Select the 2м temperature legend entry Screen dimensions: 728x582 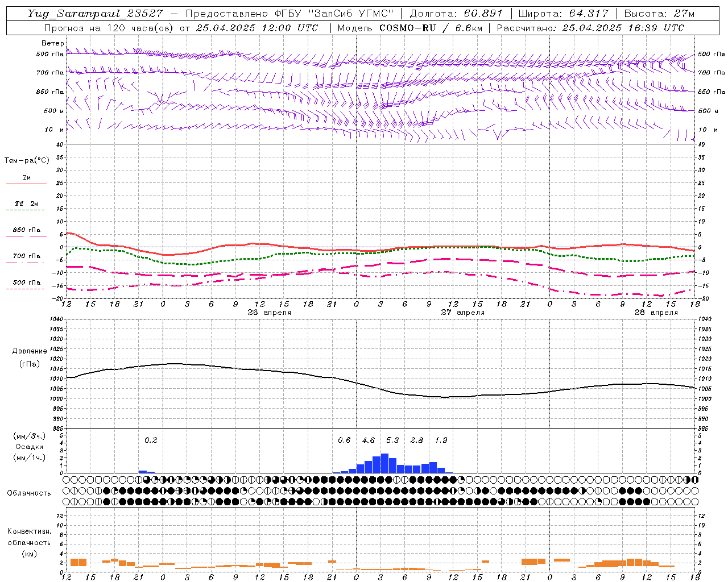point(27,178)
